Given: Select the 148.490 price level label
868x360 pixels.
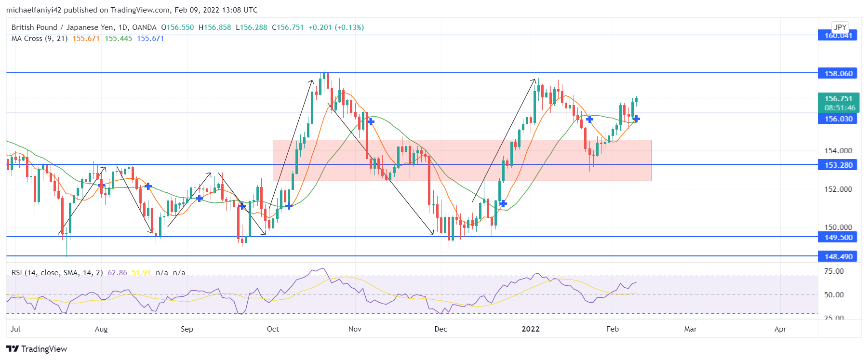Looking at the screenshot, I should [838, 256].
